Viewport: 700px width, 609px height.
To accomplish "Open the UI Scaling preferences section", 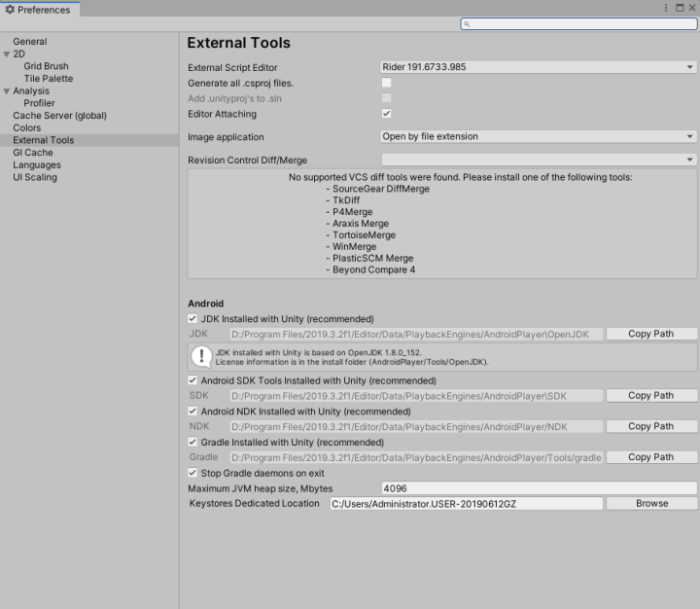I will point(35,178).
